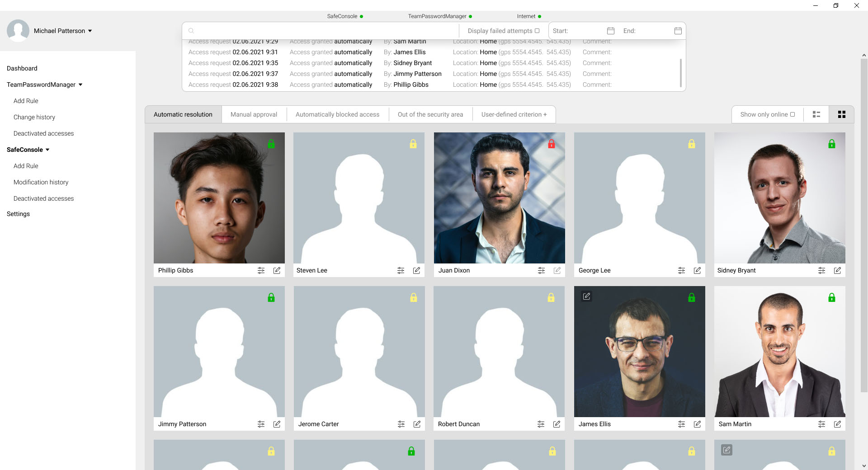Open Add Rule under TeamPasswordManager

click(26, 101)
